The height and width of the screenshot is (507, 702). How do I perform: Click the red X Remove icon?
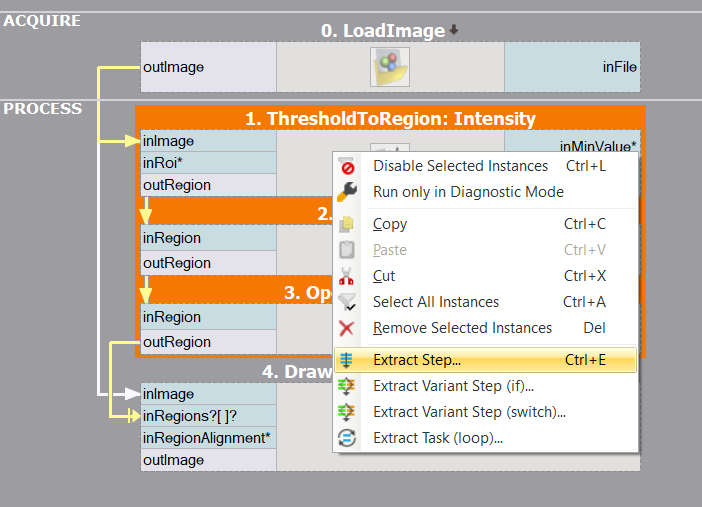pyautogui.click(x=347, y=328)
